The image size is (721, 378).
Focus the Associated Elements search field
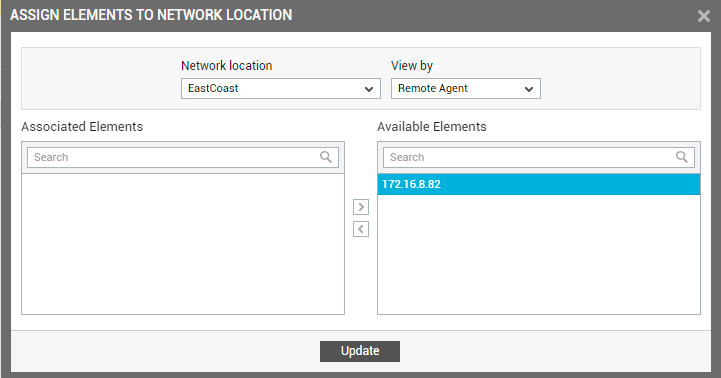coord(183,157)
